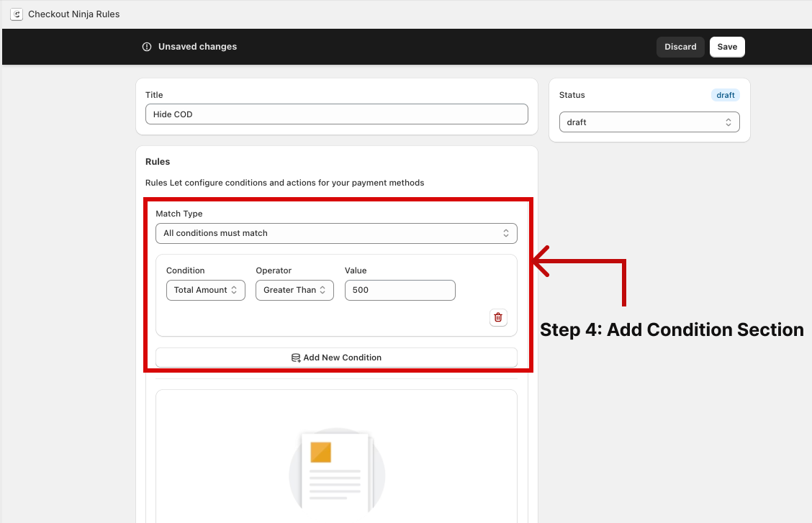Screen dimensions: 812x523
Task: Focus the Value field showing 500
Action: (x=400, y=290)
